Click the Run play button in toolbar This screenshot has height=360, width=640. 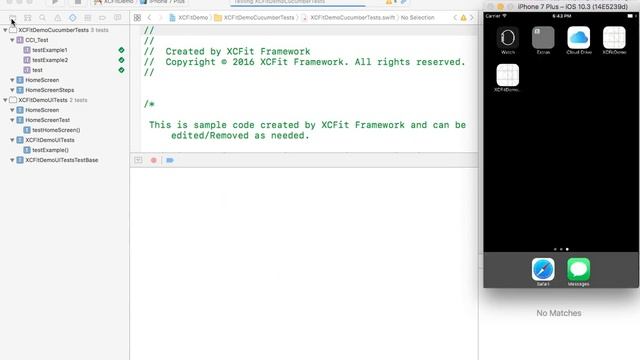(55, 2)
